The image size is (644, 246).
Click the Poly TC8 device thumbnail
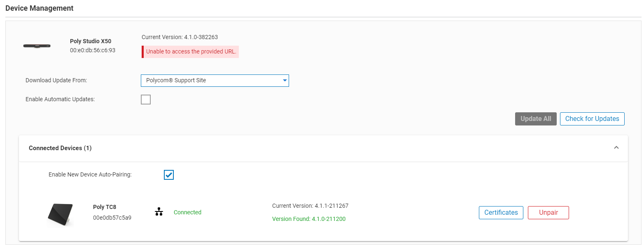pos(60,214)
